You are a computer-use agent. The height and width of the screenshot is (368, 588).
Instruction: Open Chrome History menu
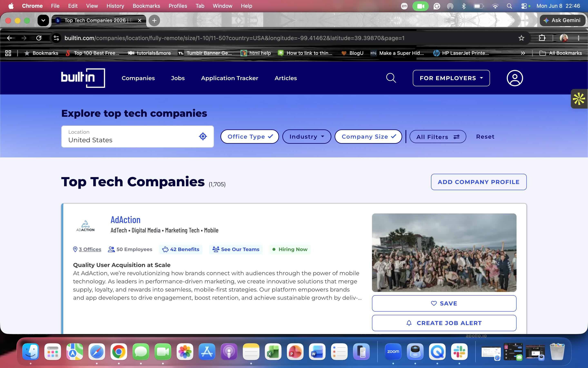pos(115,6)
